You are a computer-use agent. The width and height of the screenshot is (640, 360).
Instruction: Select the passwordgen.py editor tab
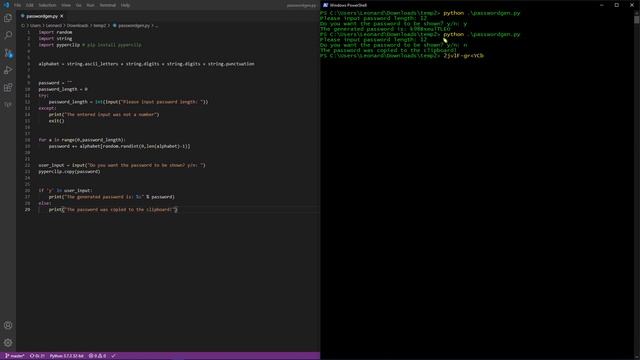[42, 16]
